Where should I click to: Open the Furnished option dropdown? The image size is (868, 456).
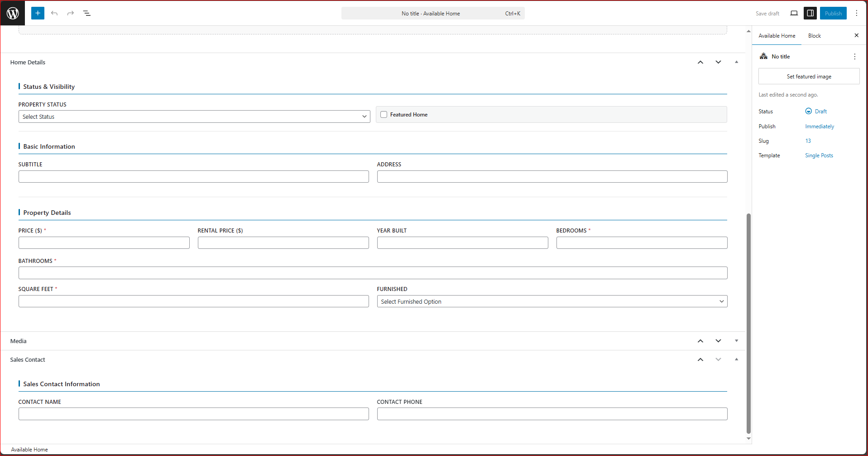tap(552, 301)
